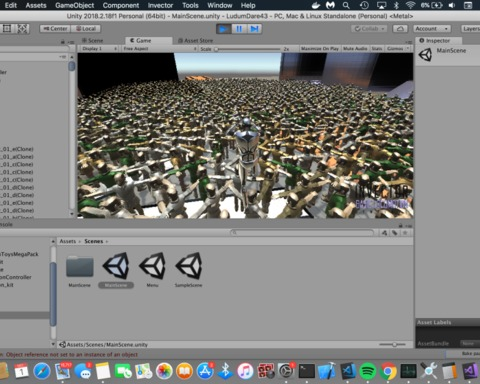Viewport: 480px width, 384px height.
Task: Open iTunes from the Dock
Action: 245,371
